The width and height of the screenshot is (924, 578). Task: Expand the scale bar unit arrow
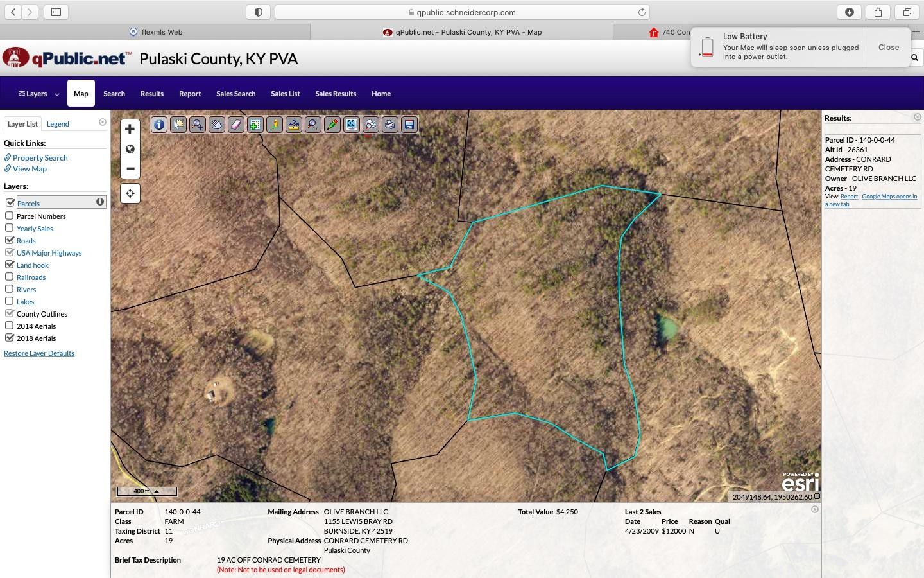(x=157, y=491)
